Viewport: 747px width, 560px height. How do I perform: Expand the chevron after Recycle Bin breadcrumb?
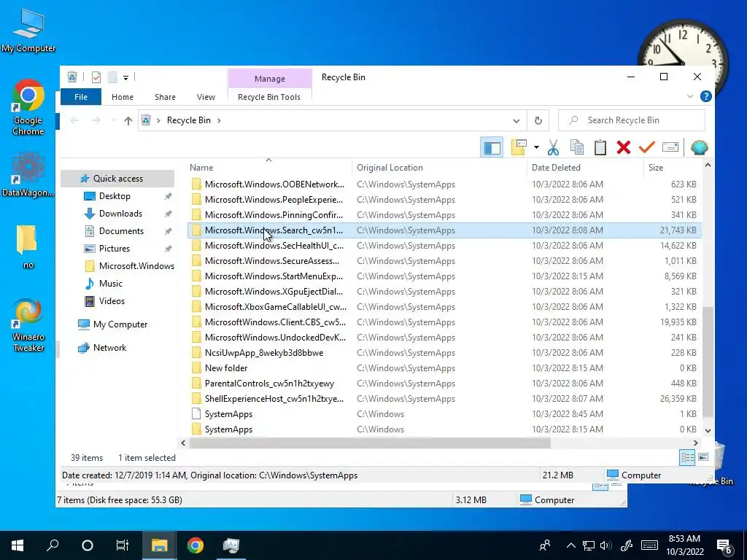coord(219,120)
